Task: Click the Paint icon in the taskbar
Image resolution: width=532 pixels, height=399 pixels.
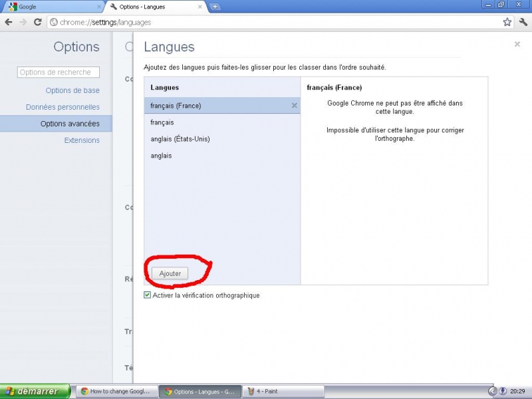Action: [x=252, y=391]
